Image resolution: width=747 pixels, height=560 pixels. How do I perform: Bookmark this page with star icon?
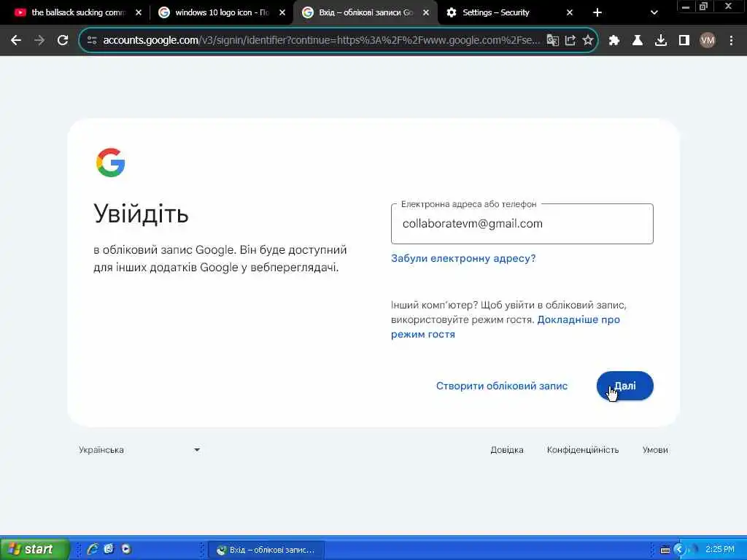(x=588, y=41)
